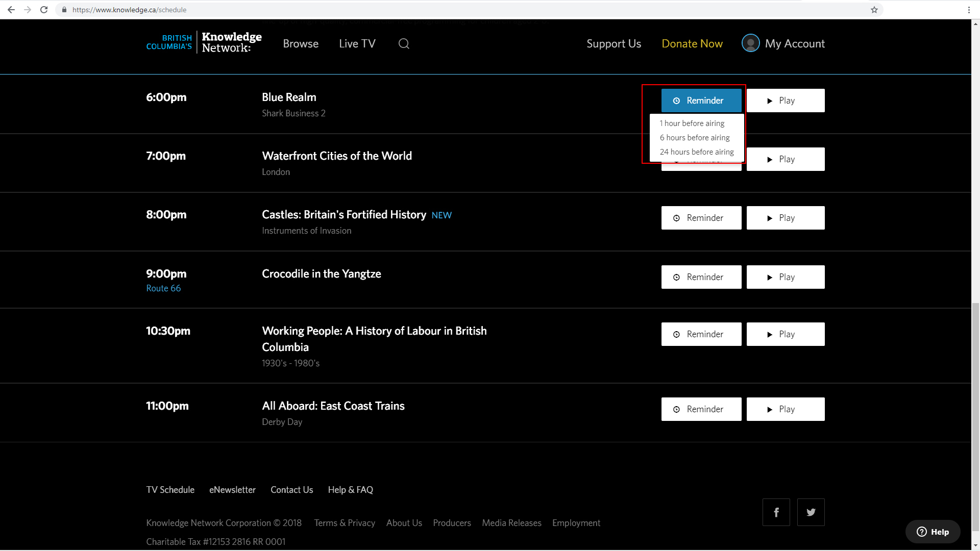Click the padlock site info icon

point(64,10)
